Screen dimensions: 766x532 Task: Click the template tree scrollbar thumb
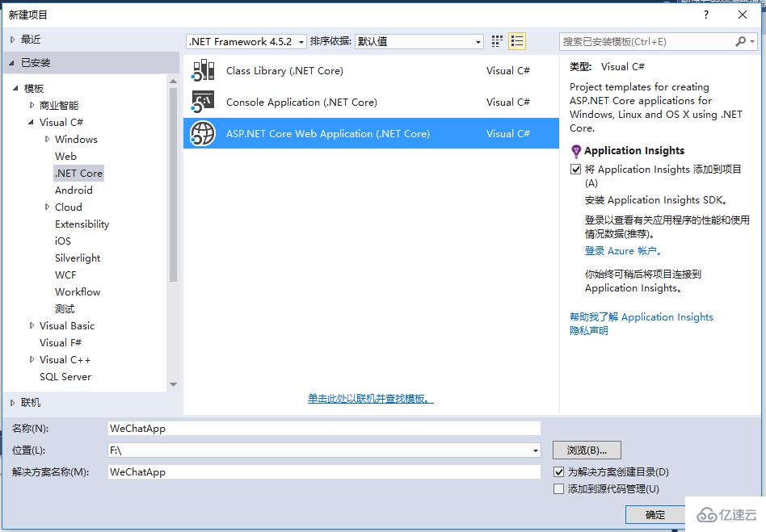[173, 185]
